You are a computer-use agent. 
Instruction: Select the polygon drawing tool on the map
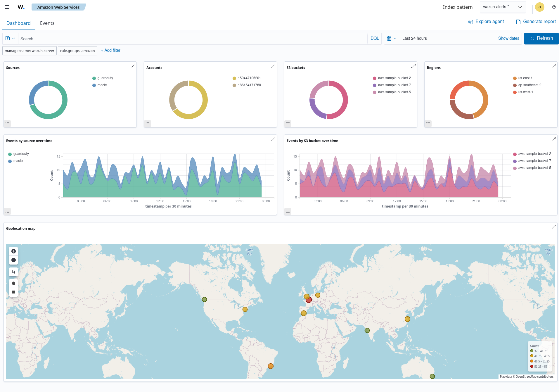(x=13, y=283)
